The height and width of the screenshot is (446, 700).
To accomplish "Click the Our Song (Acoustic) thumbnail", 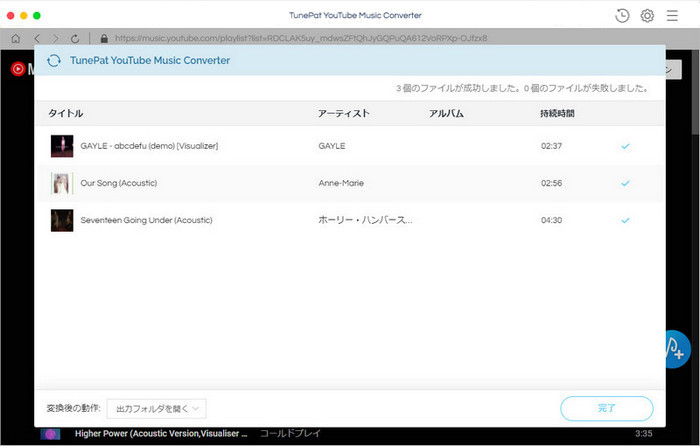I will tap(62, 183).
